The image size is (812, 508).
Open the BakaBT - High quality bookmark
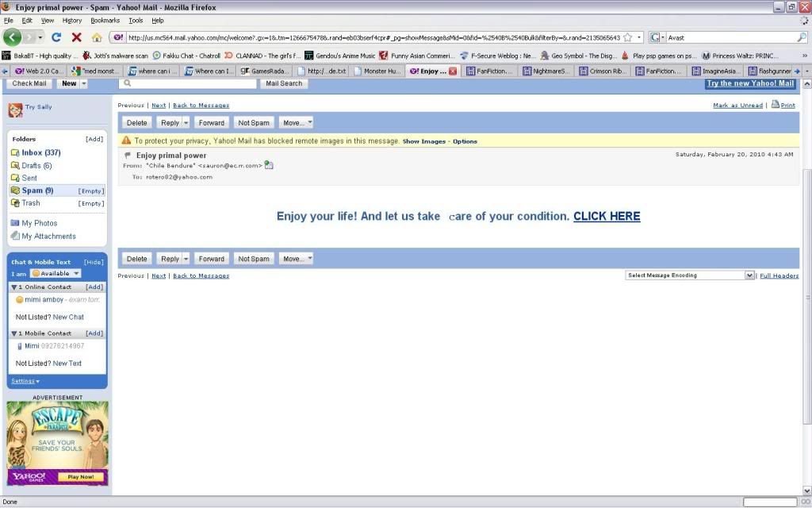[x=40, y=56]
